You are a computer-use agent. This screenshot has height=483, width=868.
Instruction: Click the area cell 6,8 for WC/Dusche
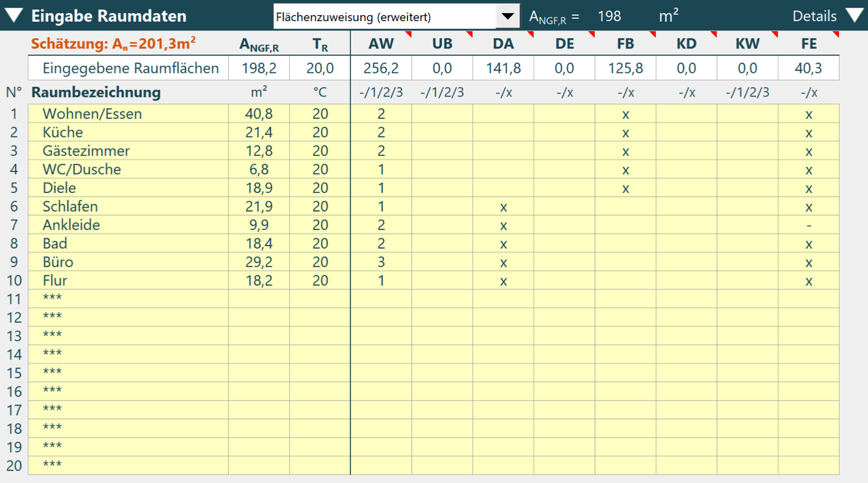click(259, 170)
